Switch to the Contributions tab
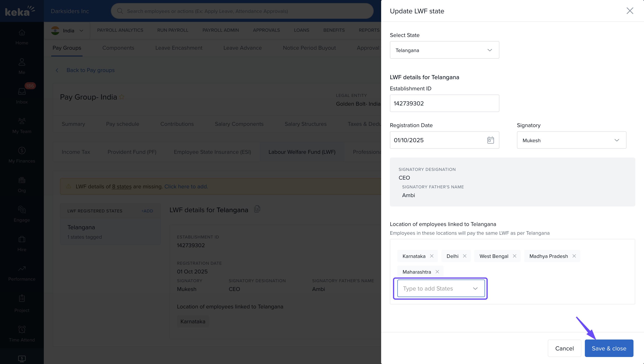This screenshot has height=364, width=644. click(177, 124)
